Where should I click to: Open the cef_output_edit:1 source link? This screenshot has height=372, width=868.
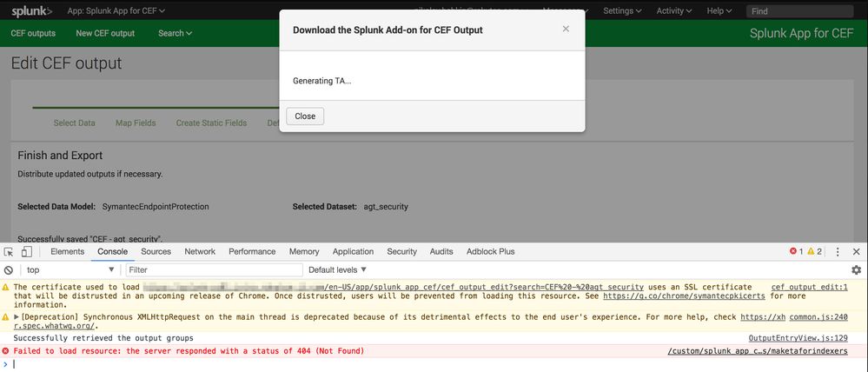809,288
